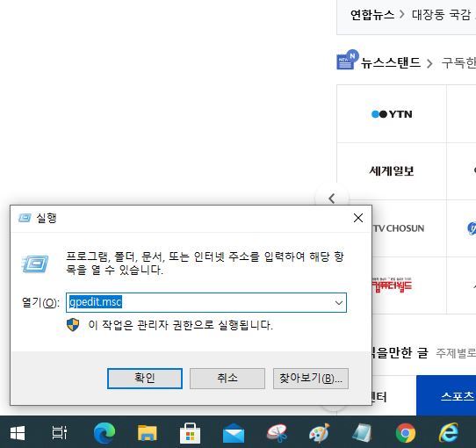
Task: Expand the 열기 combo box dropdown arrow
Action: [339, 302]
